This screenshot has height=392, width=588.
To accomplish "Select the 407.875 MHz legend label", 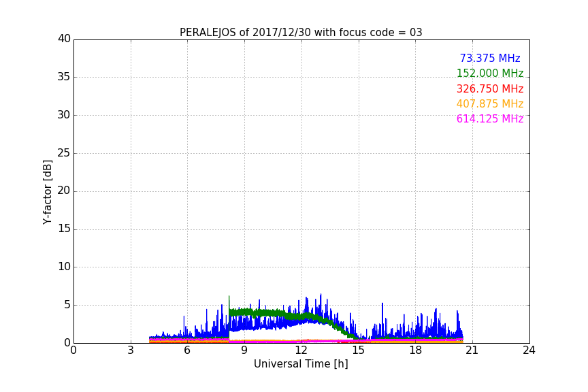I will click(x=490, y=104).
